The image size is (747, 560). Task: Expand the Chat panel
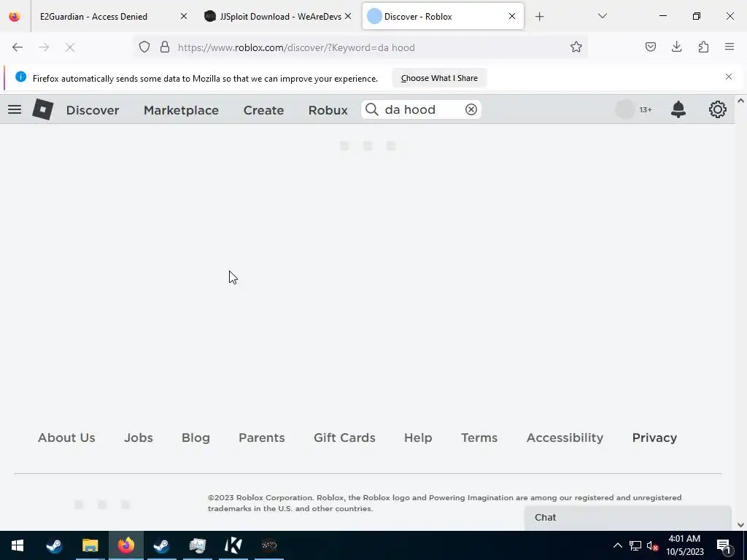click(x=627, y=518)
